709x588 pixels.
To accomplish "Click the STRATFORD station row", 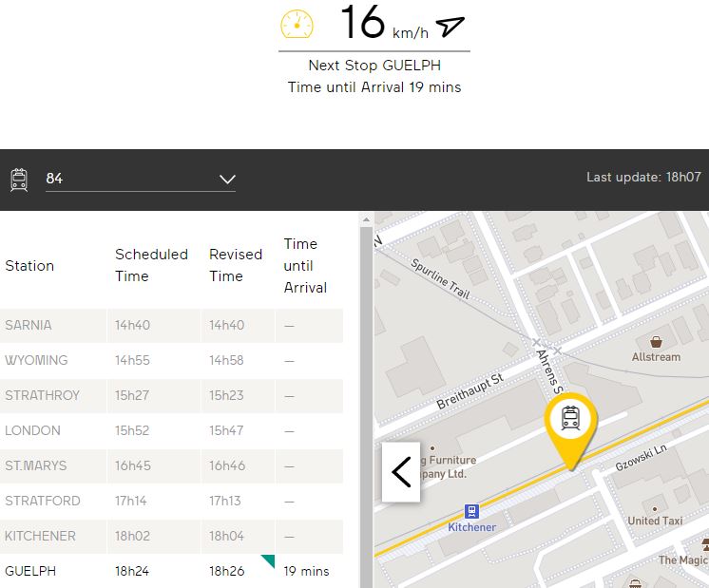I will click(x=171, y=501).
